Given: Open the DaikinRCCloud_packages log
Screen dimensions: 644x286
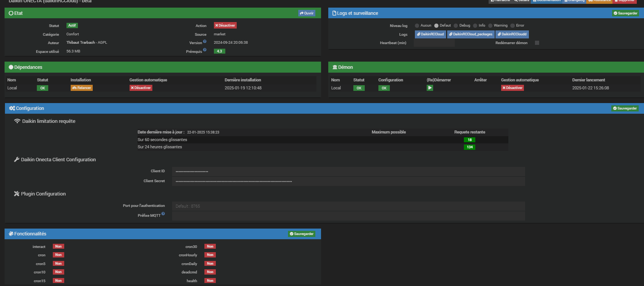Looking at the screenshot, I should coord(470,34).
